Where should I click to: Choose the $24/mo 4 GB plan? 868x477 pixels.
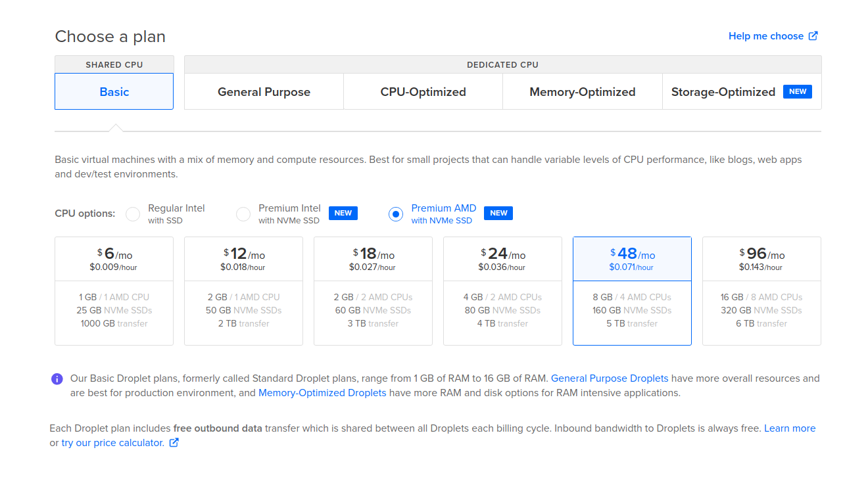coord(502,290)
